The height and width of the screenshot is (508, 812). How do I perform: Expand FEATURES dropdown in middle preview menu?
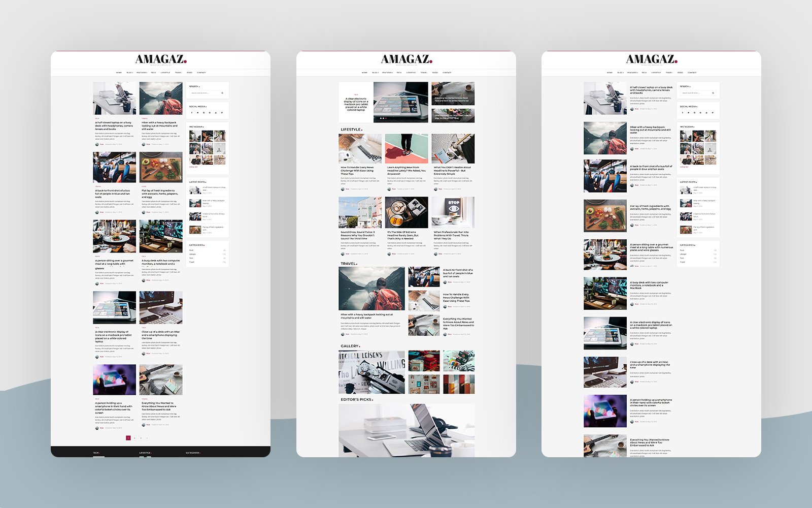click(x=388, y=73)
